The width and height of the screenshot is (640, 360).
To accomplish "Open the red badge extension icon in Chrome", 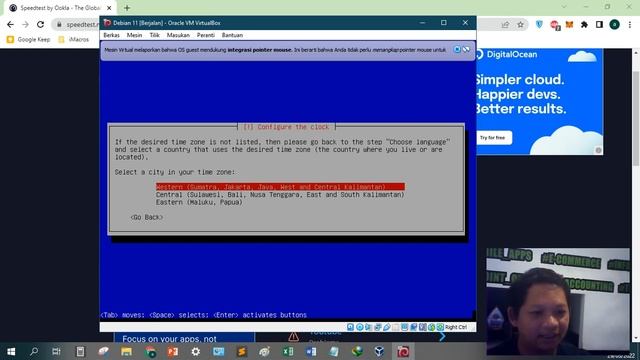I will [x=554, y=25].
